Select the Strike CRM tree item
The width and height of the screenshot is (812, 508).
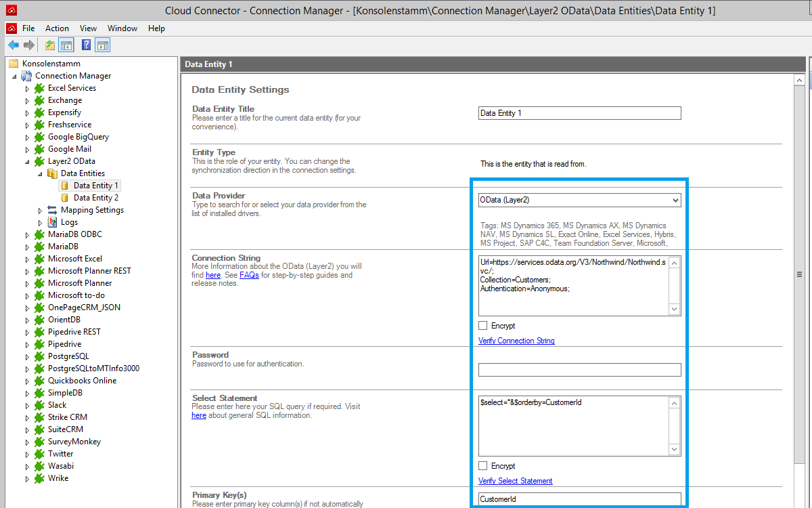(x=68, y=417)
